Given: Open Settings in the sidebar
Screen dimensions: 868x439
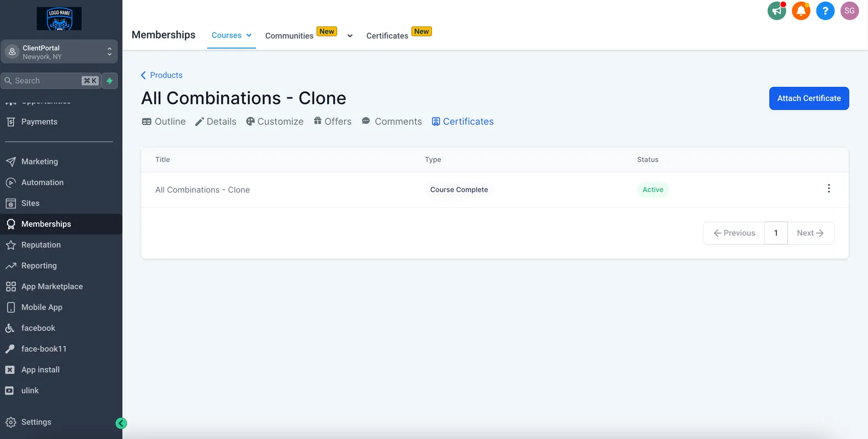Looking at the screenshot, I should tap(61, 422).
